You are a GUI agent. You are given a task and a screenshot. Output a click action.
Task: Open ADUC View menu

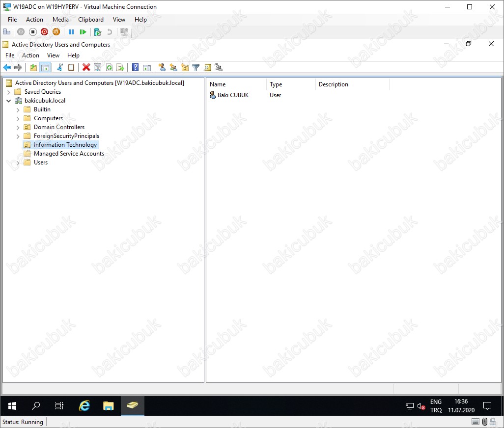click(x=54, y=55)
